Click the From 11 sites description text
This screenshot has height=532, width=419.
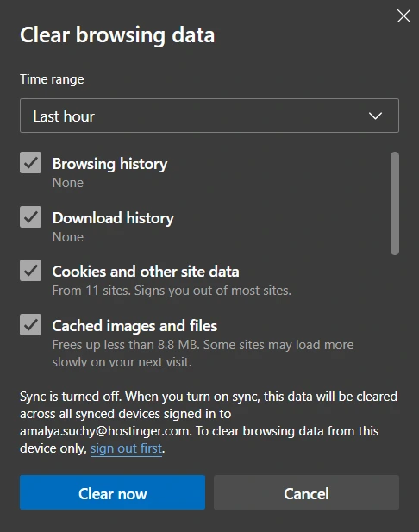click(x=172, y=291)
